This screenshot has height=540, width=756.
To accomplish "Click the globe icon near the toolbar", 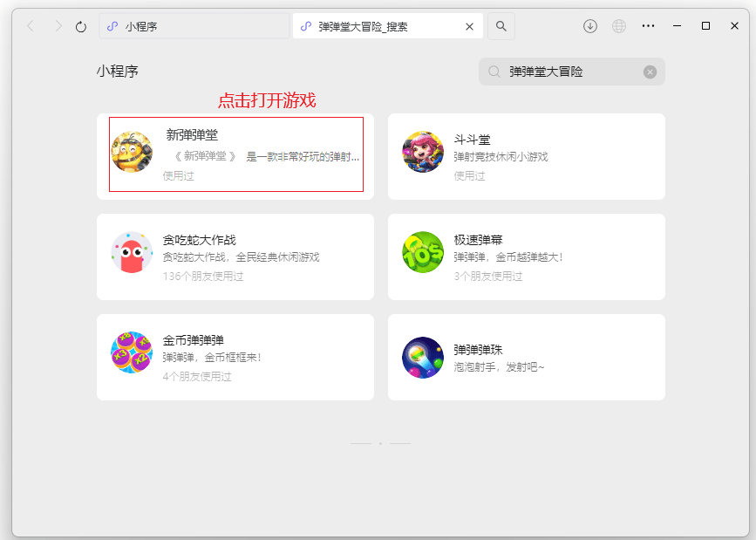I will [618, 26].
